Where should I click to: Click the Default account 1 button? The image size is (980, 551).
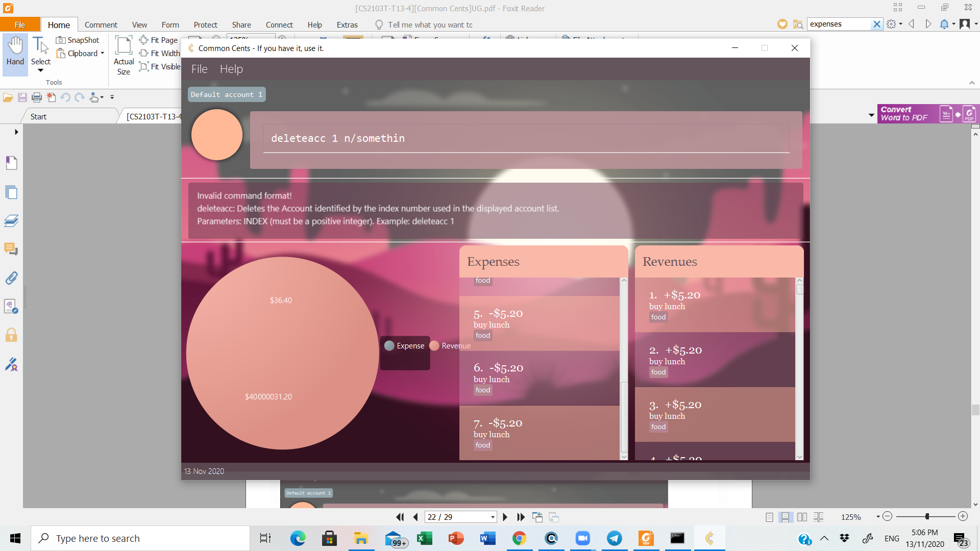[227, 94]
